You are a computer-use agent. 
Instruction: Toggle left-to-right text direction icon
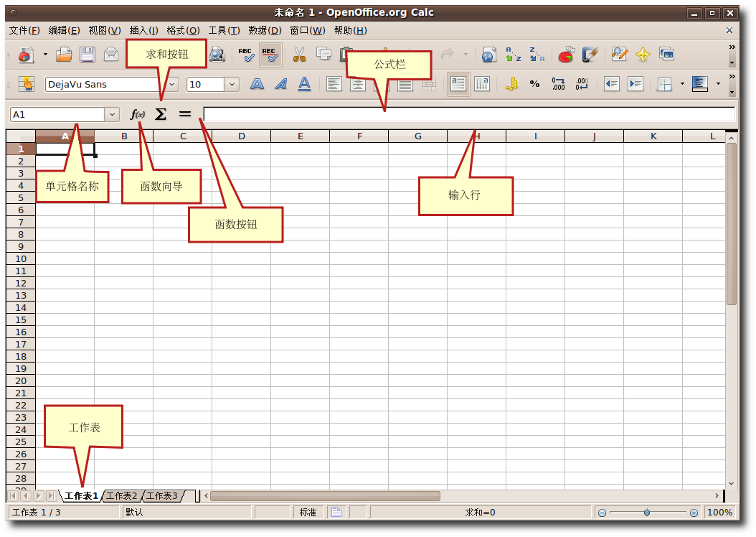[x=458, y=84]
